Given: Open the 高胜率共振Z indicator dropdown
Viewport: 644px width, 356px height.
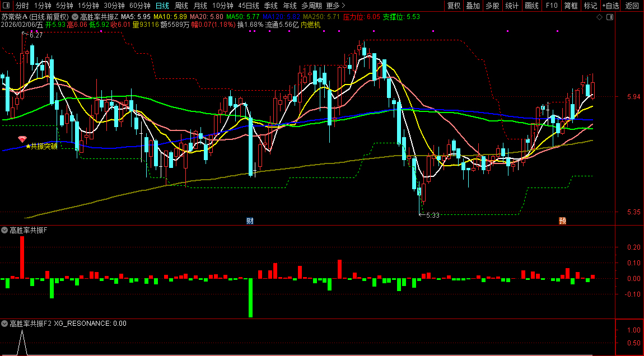Looking at the screenshot, I should tap(75, 17).
